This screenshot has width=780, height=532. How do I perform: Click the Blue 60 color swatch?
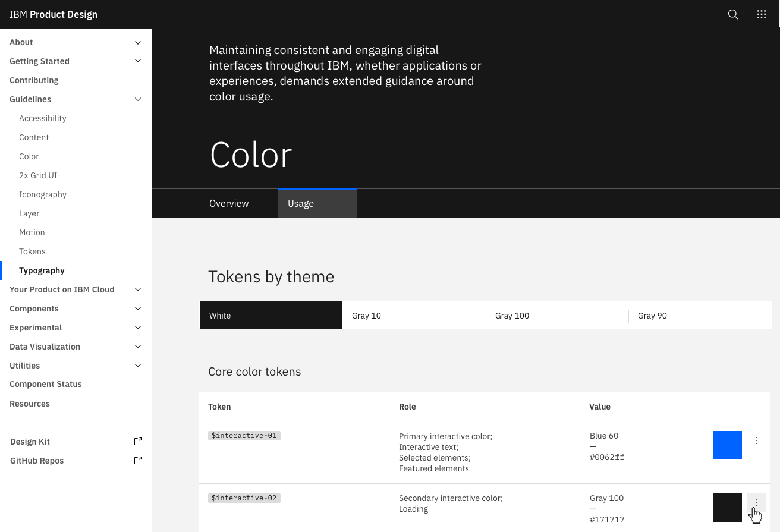[727, 445]
